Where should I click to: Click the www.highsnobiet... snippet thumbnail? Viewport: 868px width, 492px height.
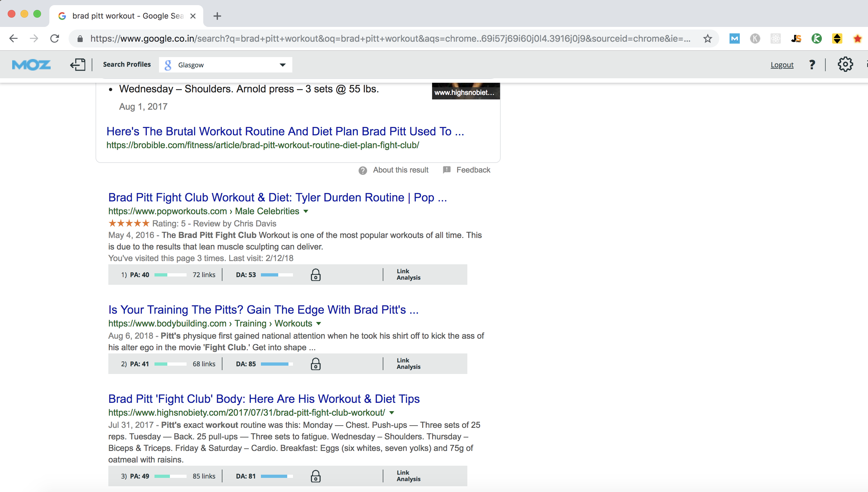[466, 91]
